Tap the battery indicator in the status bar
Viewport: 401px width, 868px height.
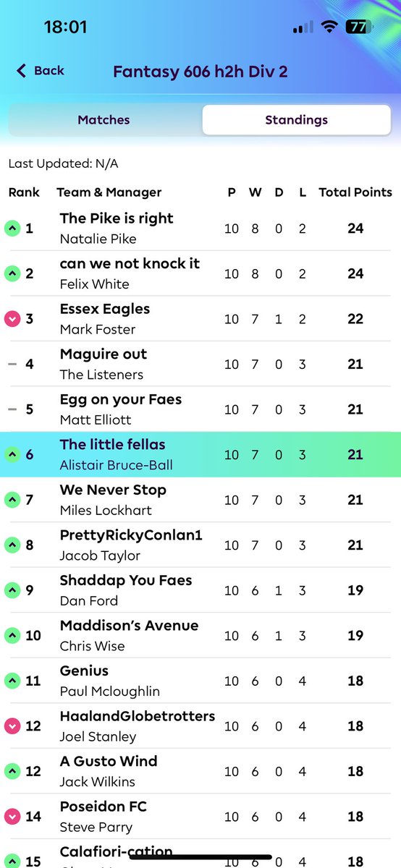coord(356,27)
